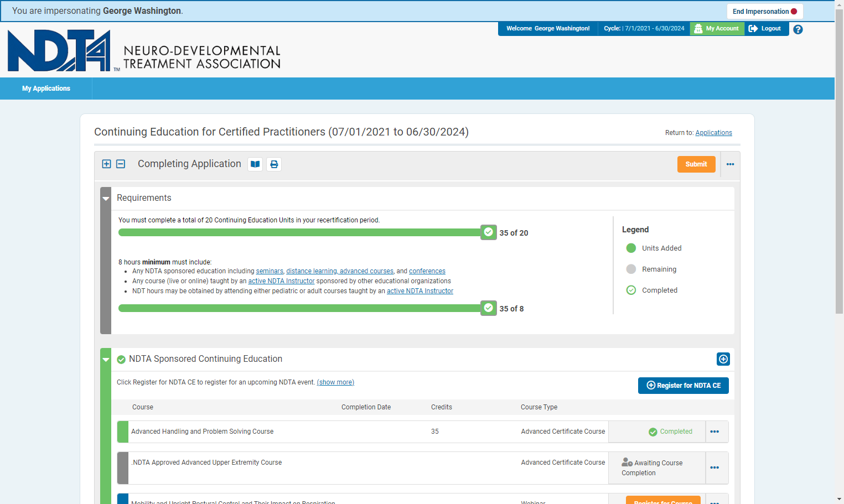Open the distance learning, advanced courses link

[x=340, y=271]
